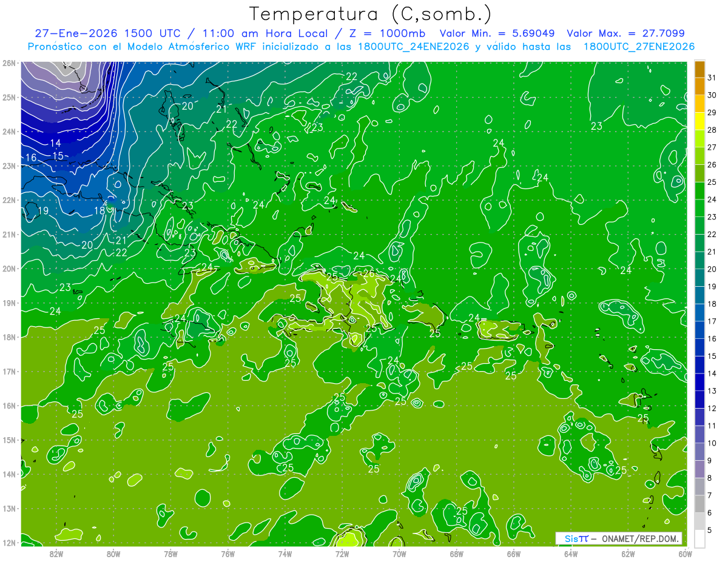728x562 pixels.
Task: Click the '80W' longitude axis label
Action: [x=113, y=554]
